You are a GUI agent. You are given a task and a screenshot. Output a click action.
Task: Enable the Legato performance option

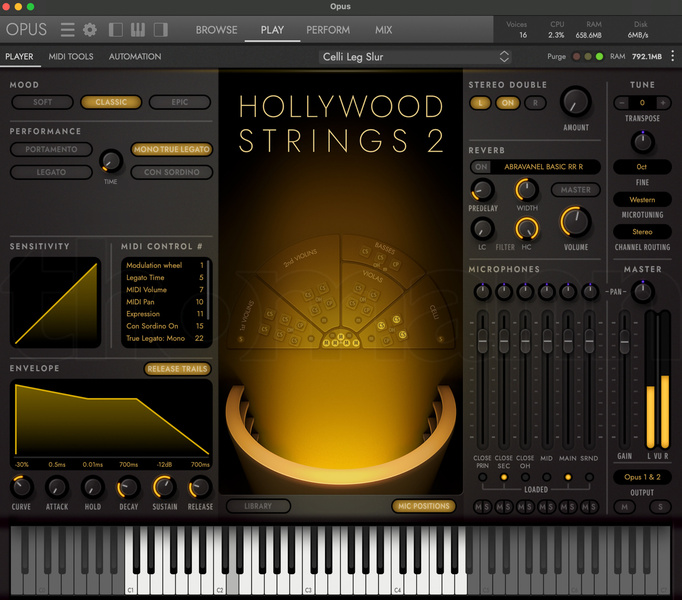click(x=51, y=172)
